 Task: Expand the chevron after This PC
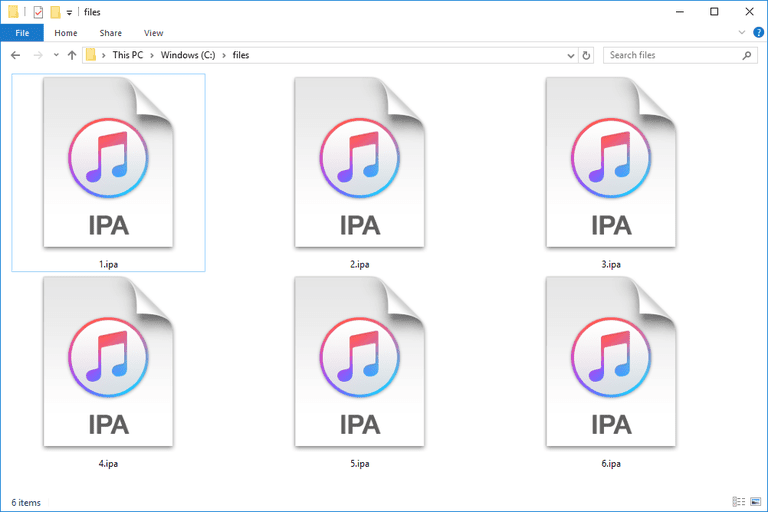coord(152,55)
